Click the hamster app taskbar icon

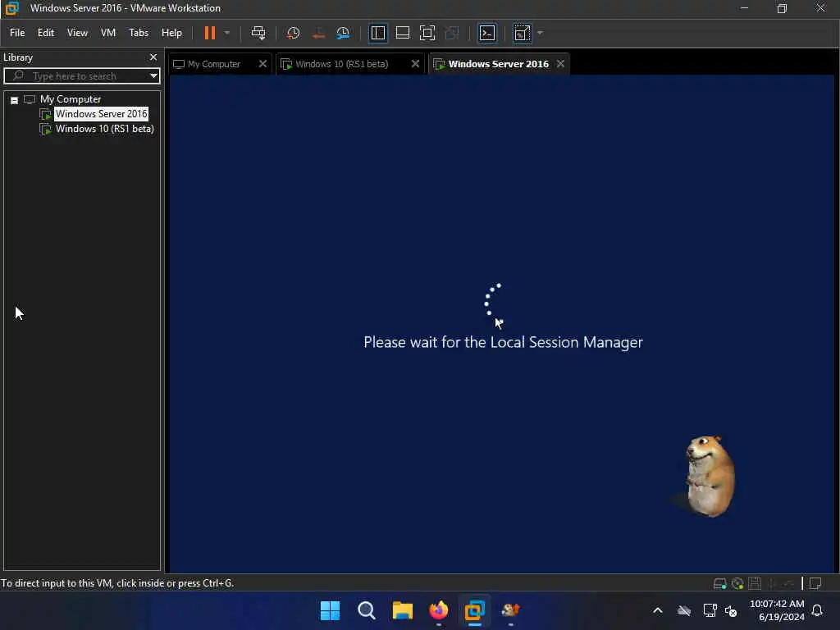coord(510,610)
